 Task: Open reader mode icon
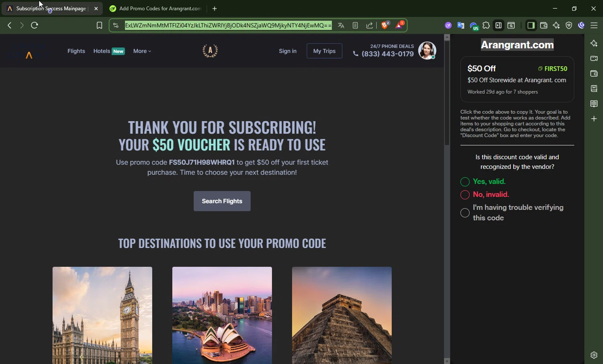(x=355, y=25)
